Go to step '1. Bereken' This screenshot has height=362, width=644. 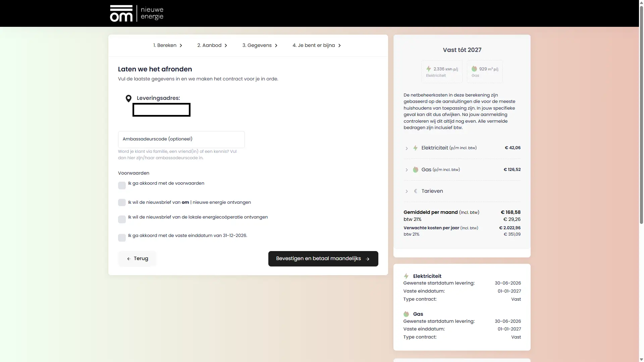(165, 45)
